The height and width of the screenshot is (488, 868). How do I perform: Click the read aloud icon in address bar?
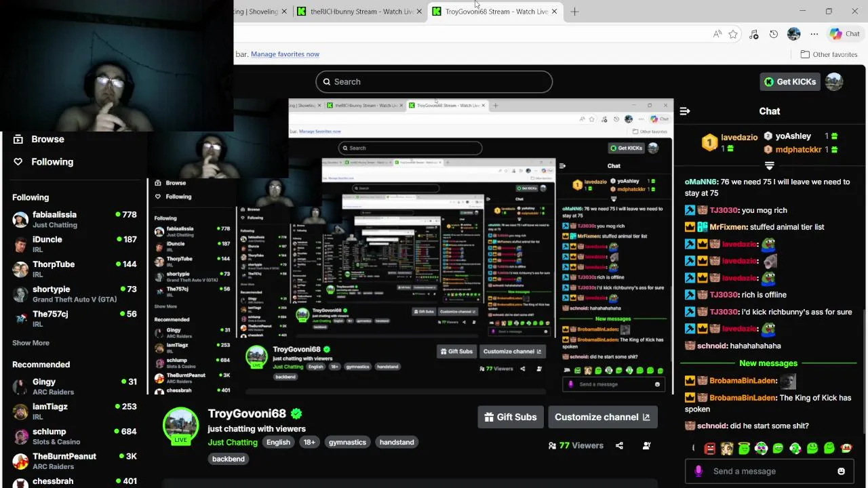pyautogui.click(x=717, y=34)
